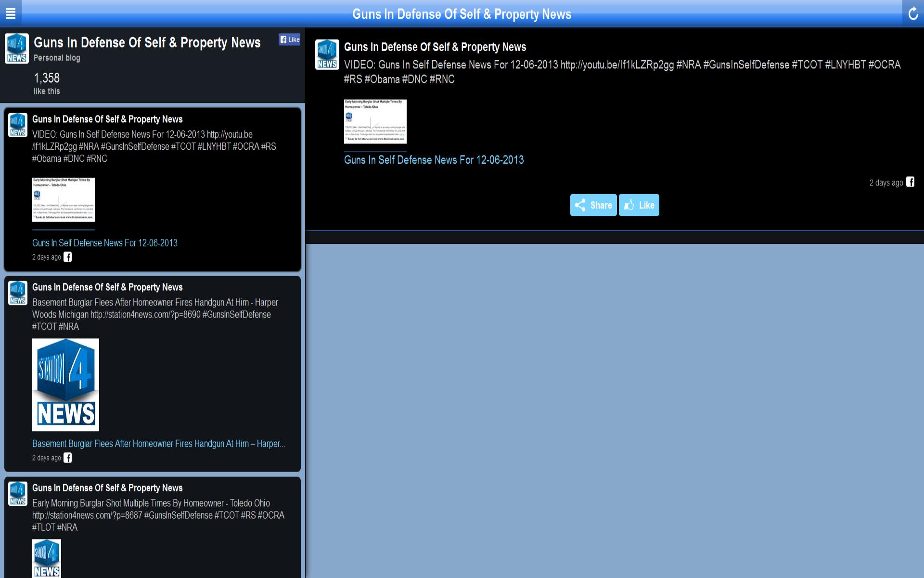The width and height of the screenshot is (924, 578).
Task: Click the Facebook Like badge in page header
Action: pos(290,39)
